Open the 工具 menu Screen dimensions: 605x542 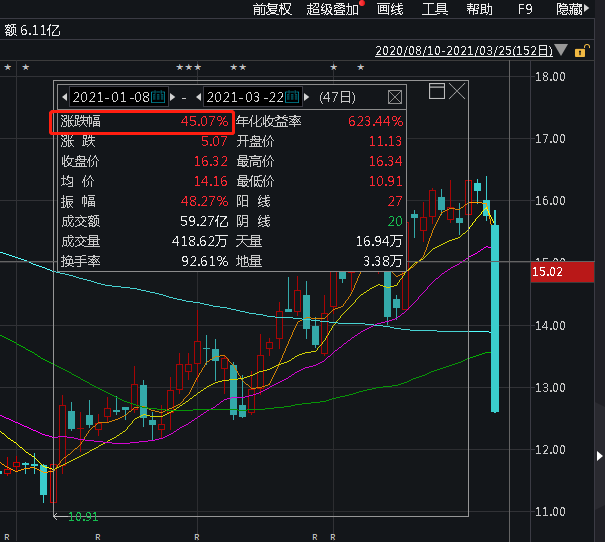[x=435, y=9]
